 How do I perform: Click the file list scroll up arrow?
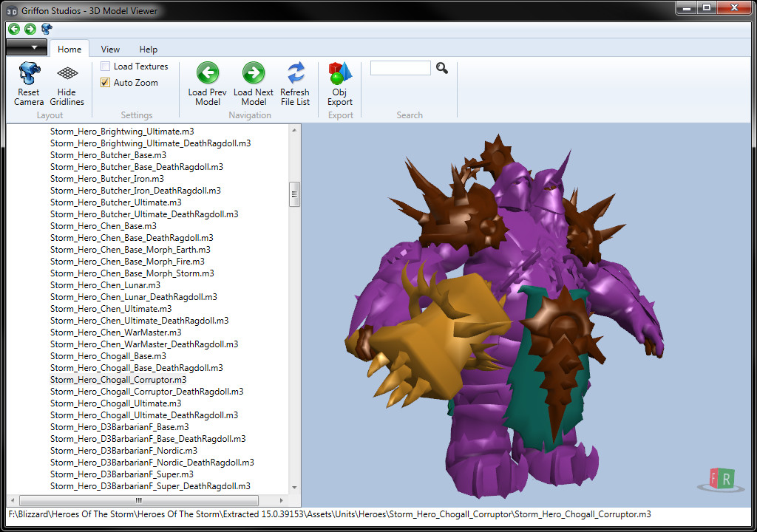coord(294,130)
